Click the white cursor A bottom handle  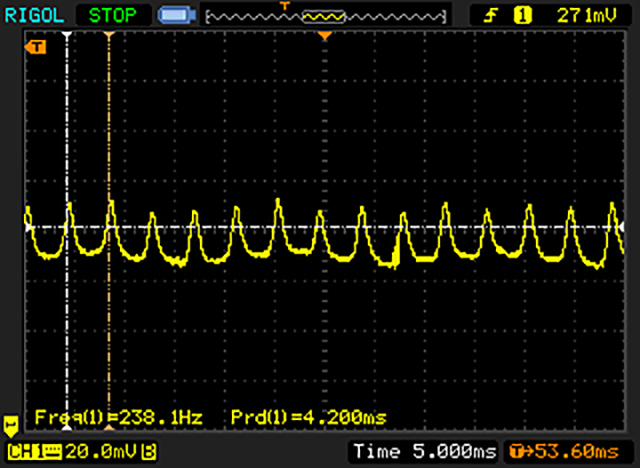pyautogui.click(x=67, y=427)
